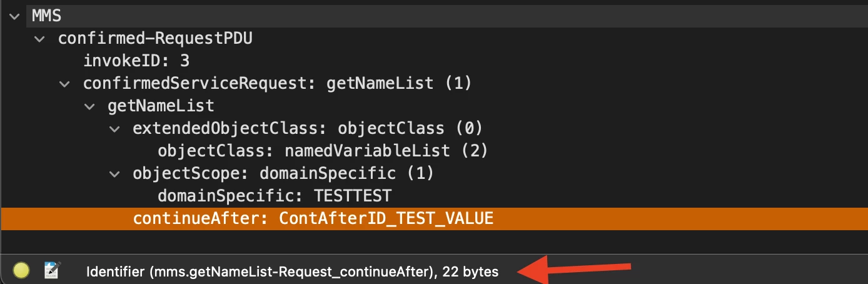This screenshot has width=868, height=284.
Task: Click the highlighted continueAfter field row
Action: coord(313,218)
